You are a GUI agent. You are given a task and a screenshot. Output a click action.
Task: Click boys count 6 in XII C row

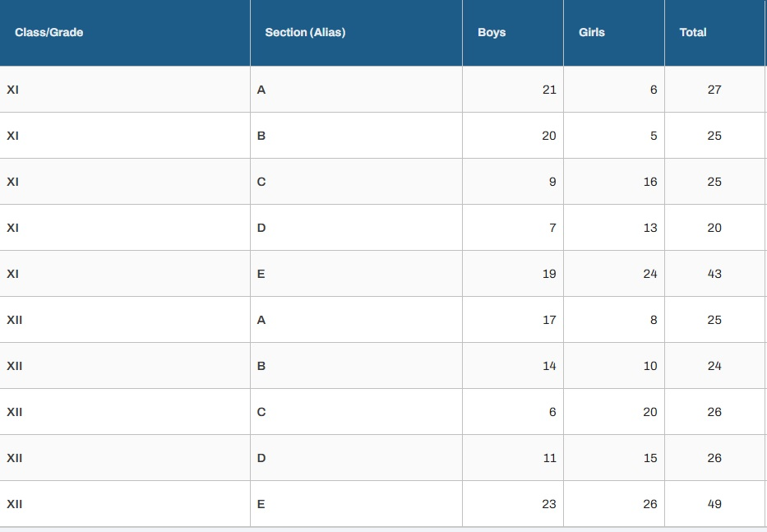[x=552, y=412]
